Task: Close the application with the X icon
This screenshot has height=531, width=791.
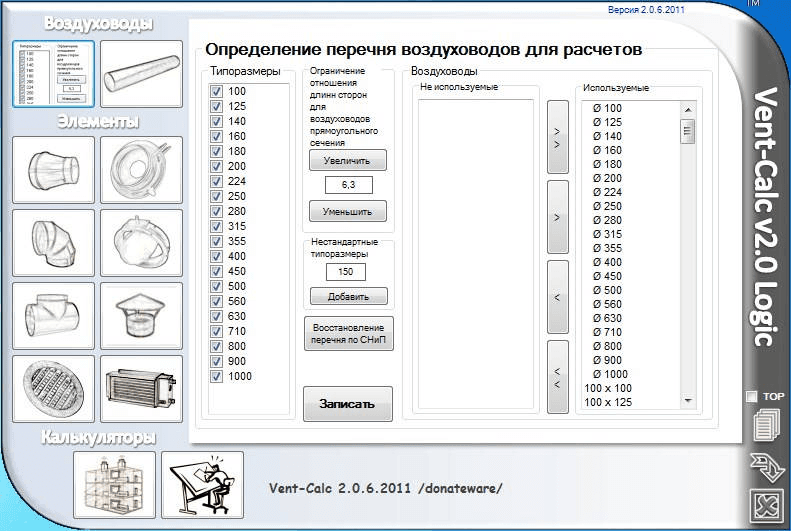Action: tap(767, 506)
